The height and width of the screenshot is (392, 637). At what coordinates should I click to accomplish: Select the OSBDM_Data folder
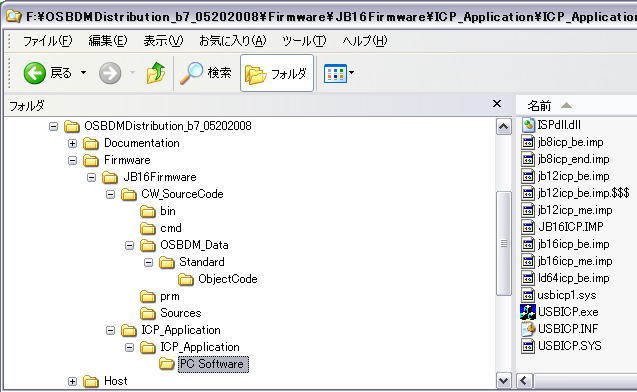[194, 245]
